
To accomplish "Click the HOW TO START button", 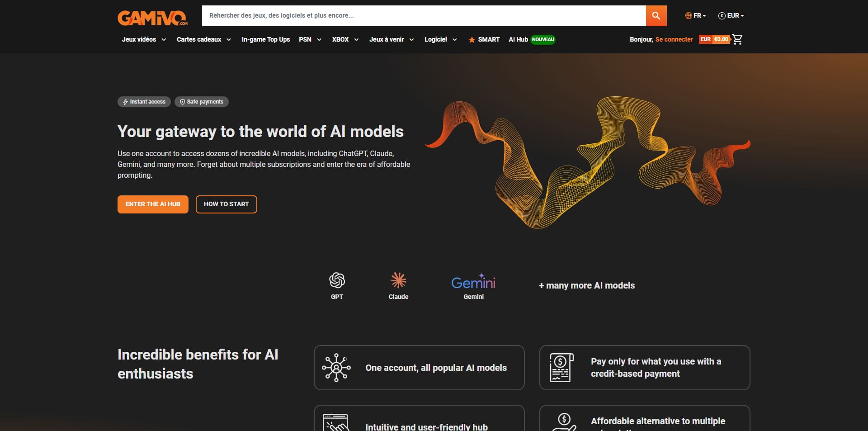I will coord(226,204).
